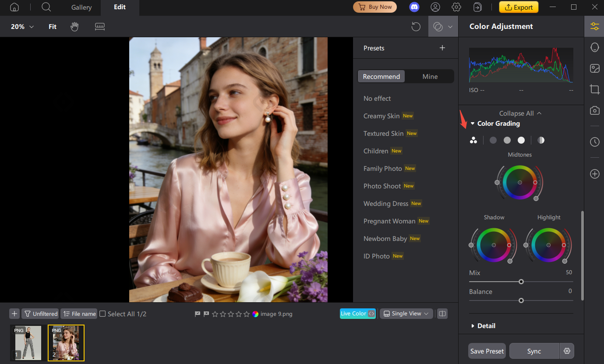Select the camera icon in the right sidebar
The height and width of the screenshot is (364, 604).
(594, 110)
